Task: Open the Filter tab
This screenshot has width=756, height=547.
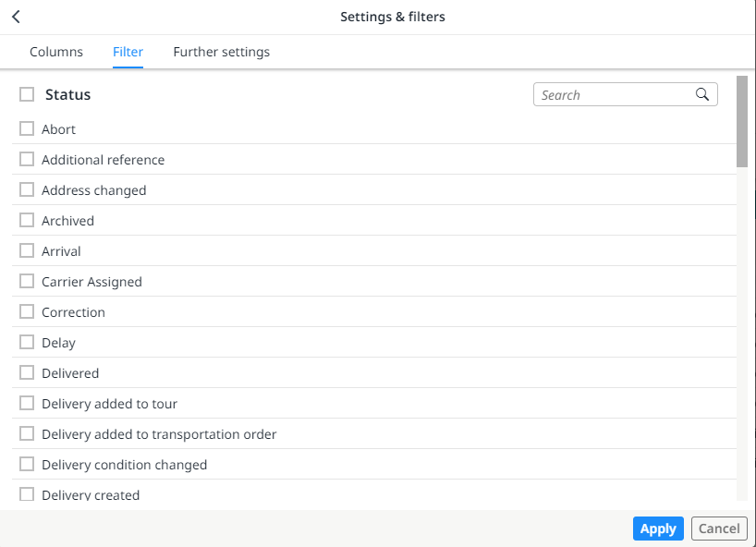Action: pyautogui.click(x=128, y=52)
